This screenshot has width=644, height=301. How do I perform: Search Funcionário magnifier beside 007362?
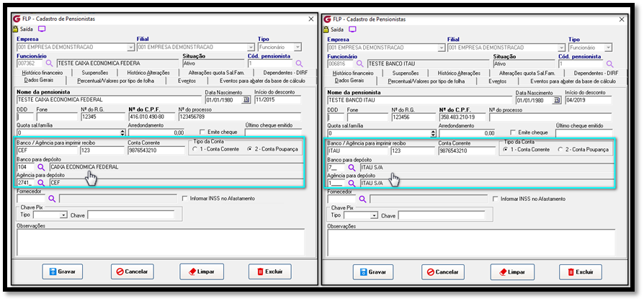click(49, 63)
